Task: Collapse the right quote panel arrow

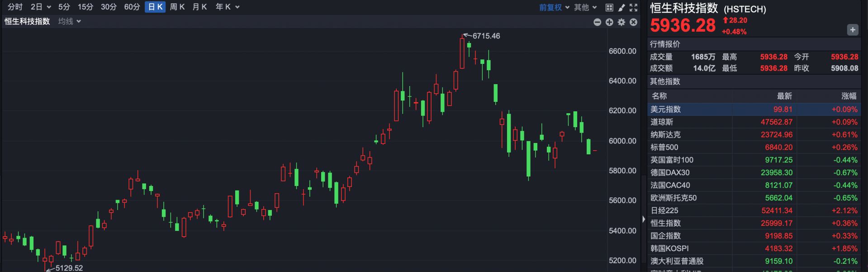Action: click(644, 219)
